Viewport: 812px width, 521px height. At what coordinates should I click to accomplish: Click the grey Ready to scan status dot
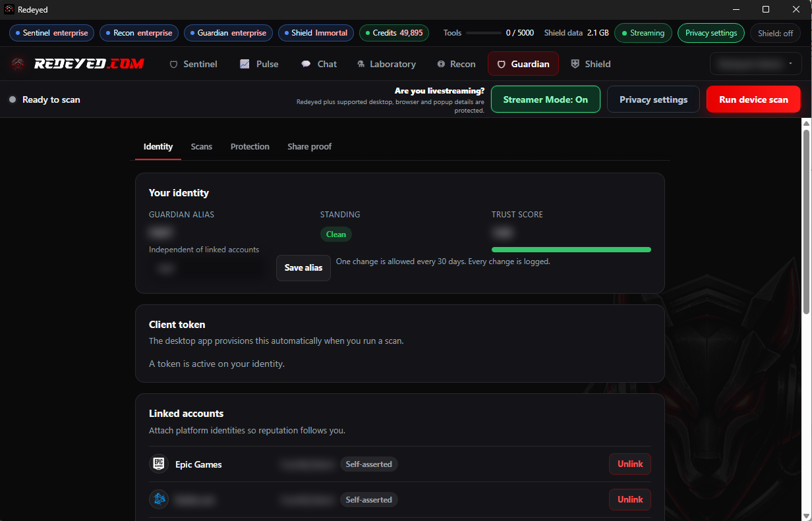tap(13, 99)
